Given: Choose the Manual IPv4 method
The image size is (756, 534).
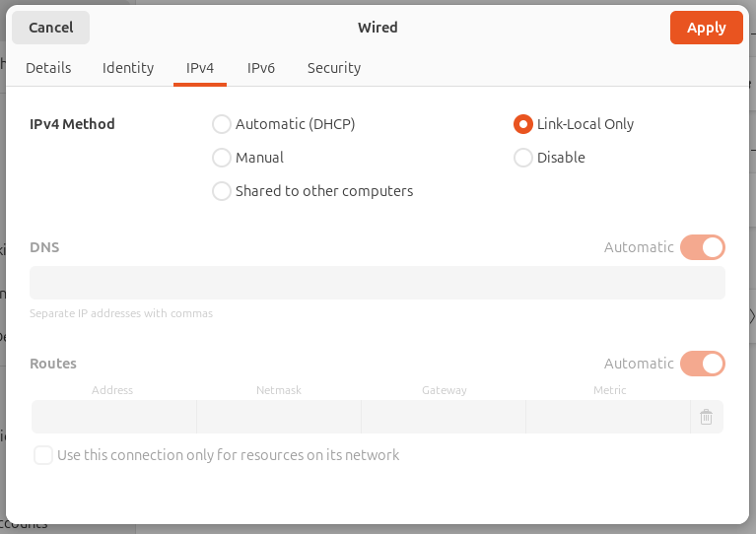Looking at the screenshot, I should pos(222,158).
